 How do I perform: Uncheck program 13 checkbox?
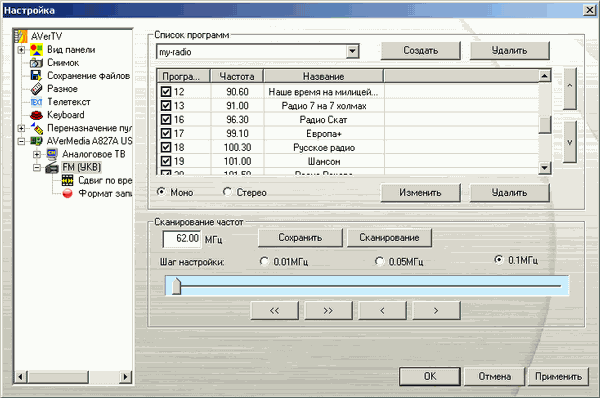pos(166,106)
